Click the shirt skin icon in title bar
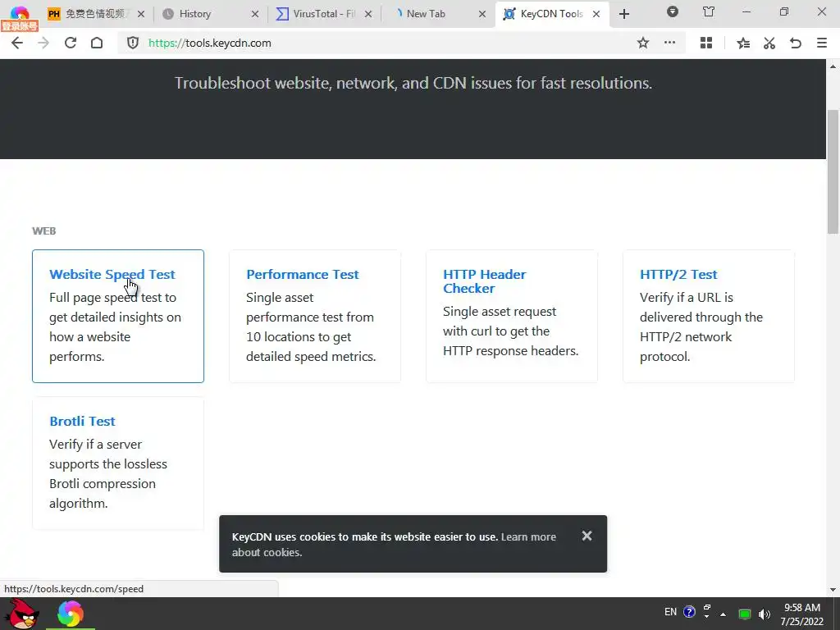Screen dimensions: 840x630 coord(709,11)
